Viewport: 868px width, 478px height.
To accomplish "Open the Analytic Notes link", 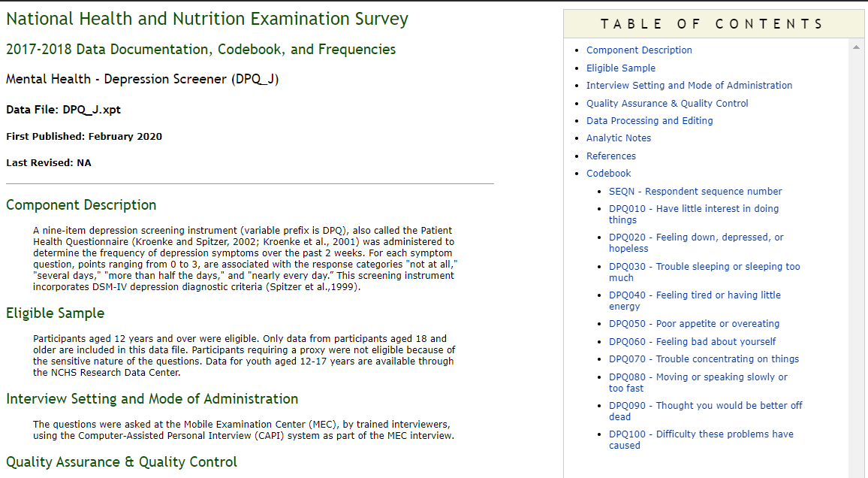I will (619, 138).
